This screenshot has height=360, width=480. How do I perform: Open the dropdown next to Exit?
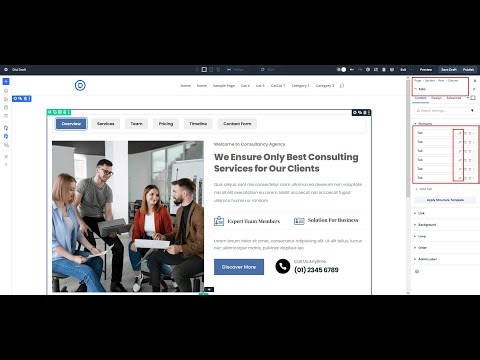(x=412, y=69)
